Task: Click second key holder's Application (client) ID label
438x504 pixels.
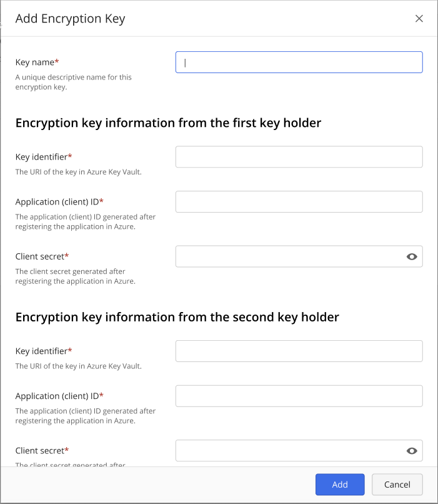Action: [x=59, y=396]
